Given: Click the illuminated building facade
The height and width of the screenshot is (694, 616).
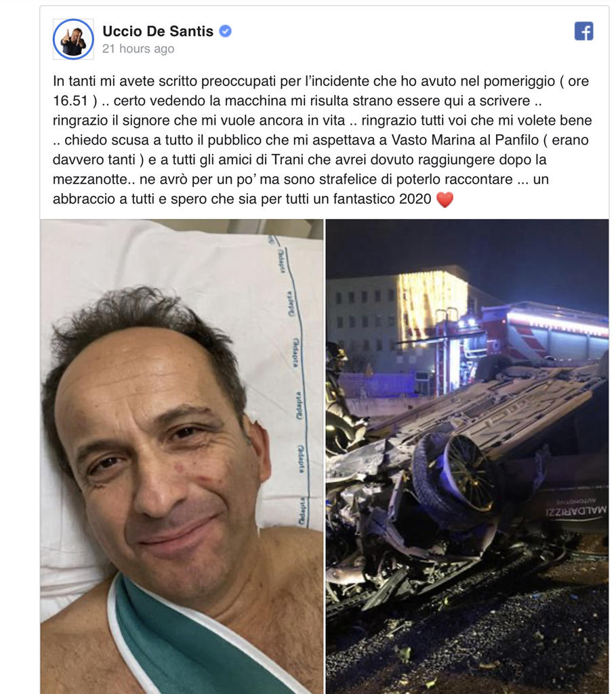Looking at the screenshot, I should pyautogui.click(x=432, y=306).
